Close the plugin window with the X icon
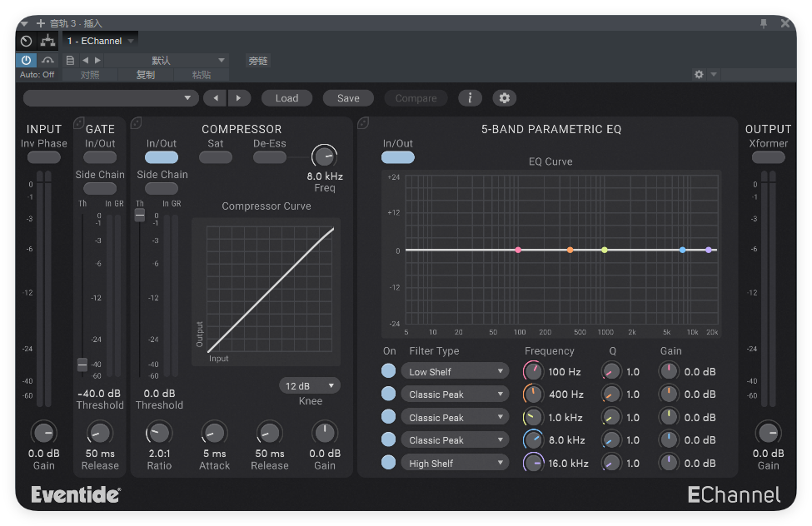 pos(785,23)
